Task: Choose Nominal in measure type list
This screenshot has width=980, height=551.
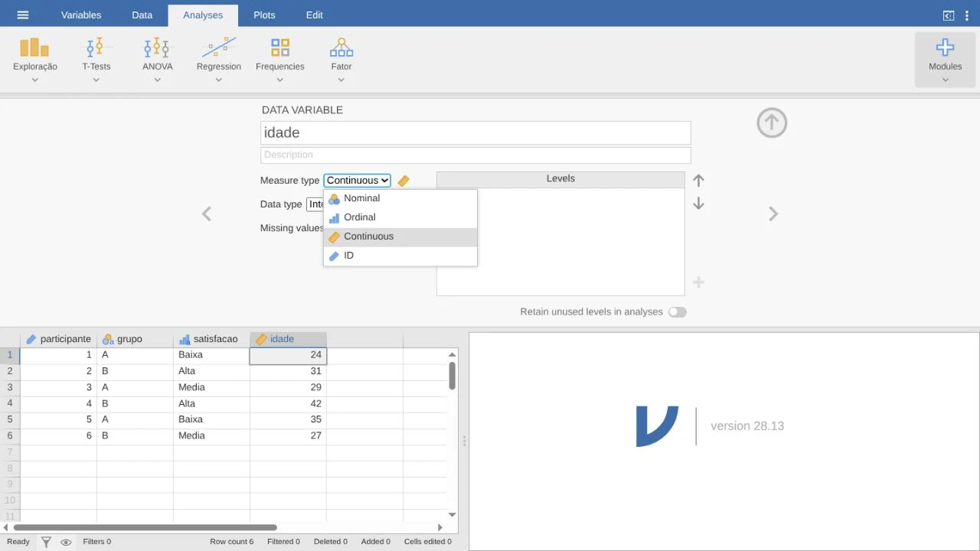Action: point(400,198)
